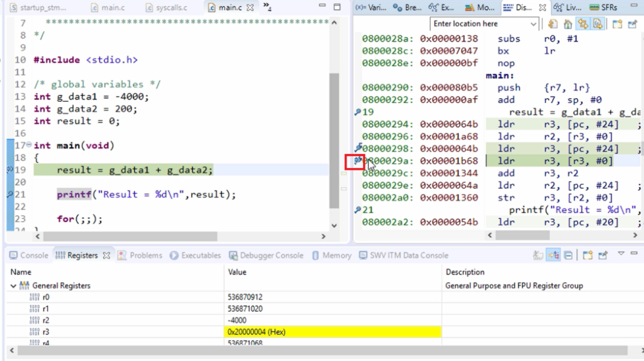Click Disassembly horizontal scrollbar thumb

[x=523, y=235]
